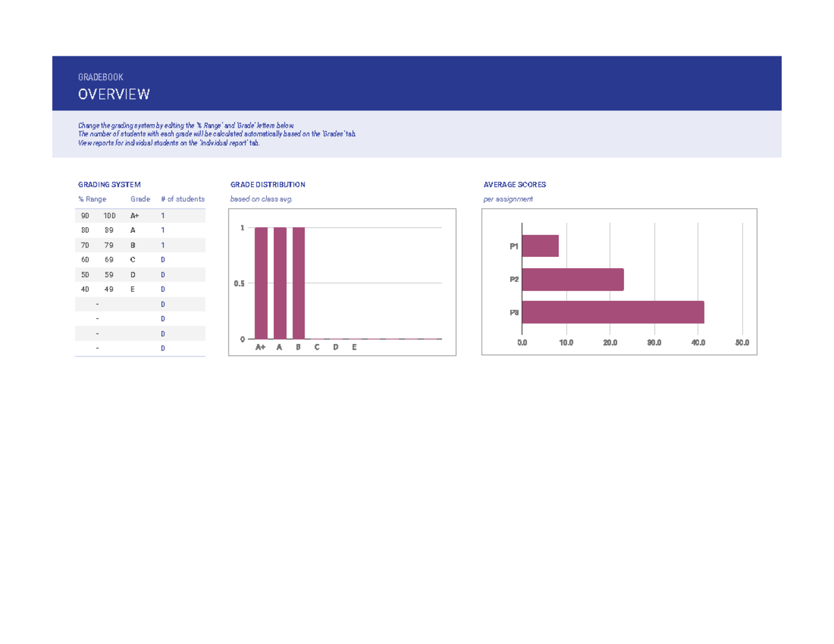The height and width of the screenshot is (644, 834).
Task: Select the student count for grade E
Action: click(163, 289)
